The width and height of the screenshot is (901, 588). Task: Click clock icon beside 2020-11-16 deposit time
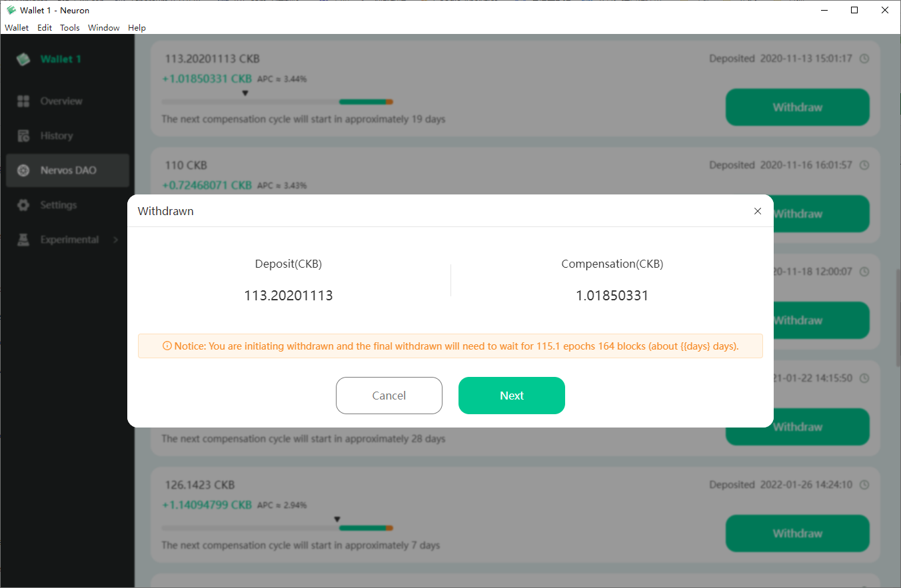864,165
